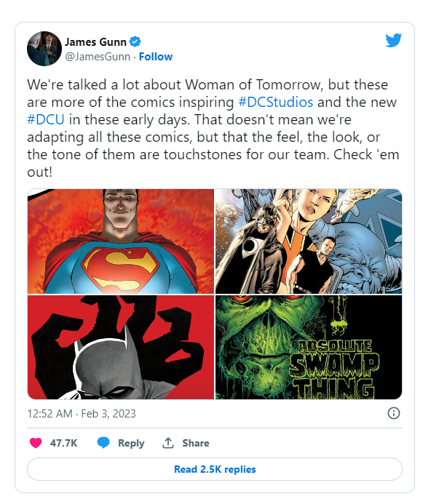Image resolution: width=439 pixels, height=504 pixels.
Task: Click the Share text label
Action: click(x=196, y=443)
